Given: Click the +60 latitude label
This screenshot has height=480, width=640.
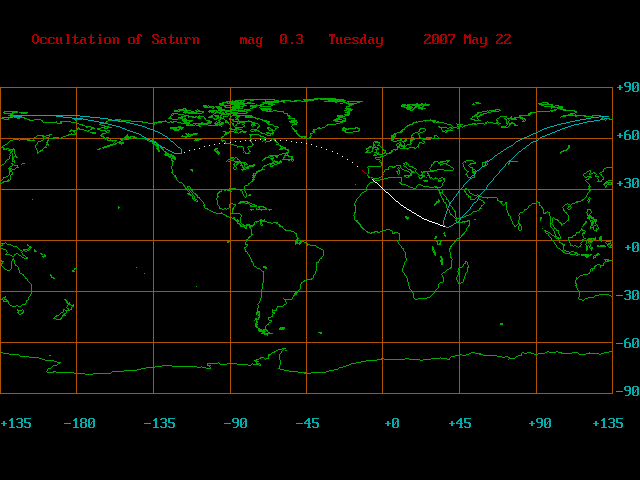Looking at the screenshot, I should tap(626, 134).
